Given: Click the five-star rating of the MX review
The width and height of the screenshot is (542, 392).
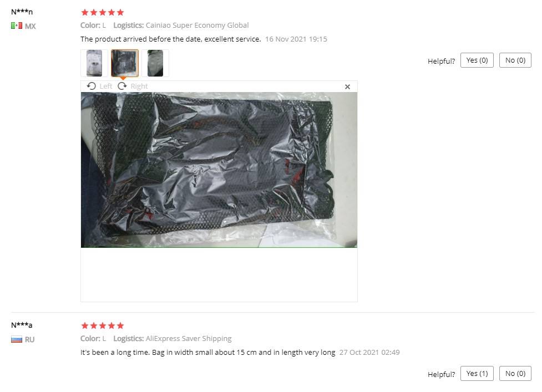Looking at the screenshot, I should point(102,12).
